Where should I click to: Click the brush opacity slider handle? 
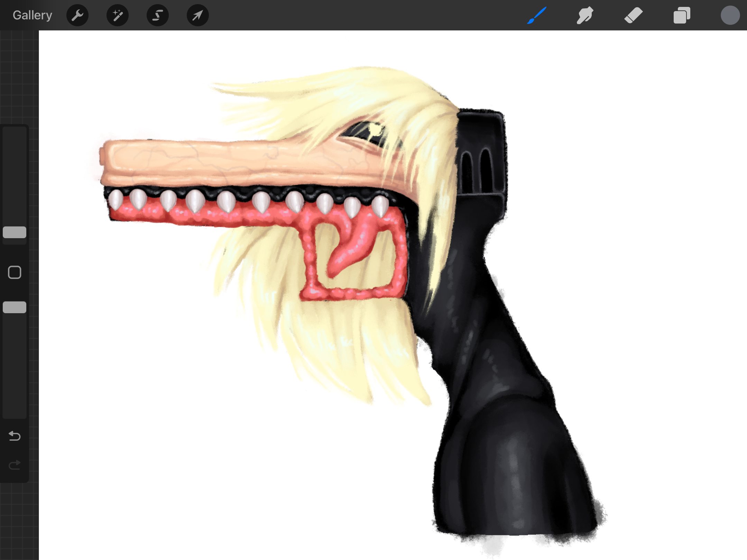tap(15, 307)
